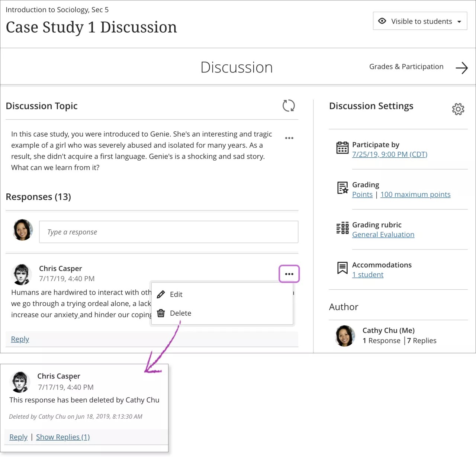The image size is (476, 457).
Task: Click the Accommodations bookmark icon
Action: 342,268
